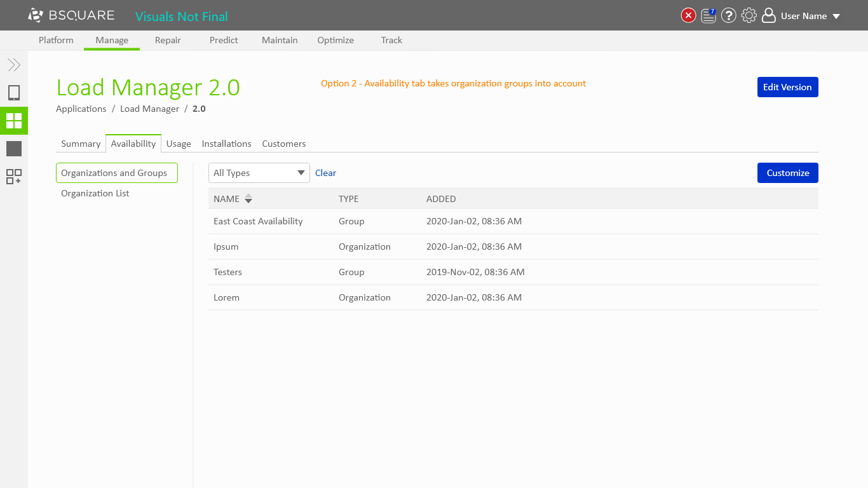Select the green applications grid sidebar icon

point(14,121)
